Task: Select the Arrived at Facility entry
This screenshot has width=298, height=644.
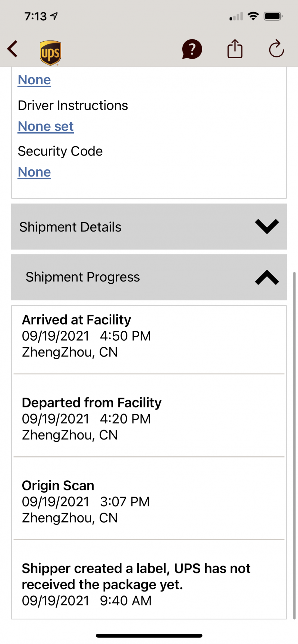Action: point(148,336)
